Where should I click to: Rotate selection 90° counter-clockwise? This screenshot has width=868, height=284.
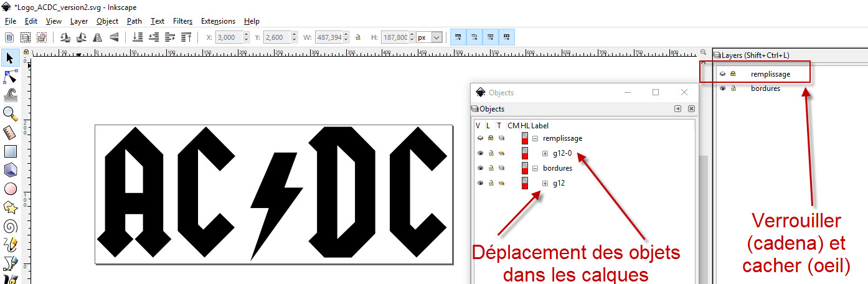pyautogui.click(x=65, y=37)
